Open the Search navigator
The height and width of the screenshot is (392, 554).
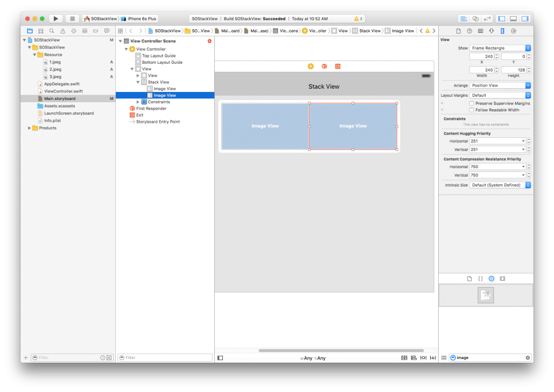click(52, 31)
